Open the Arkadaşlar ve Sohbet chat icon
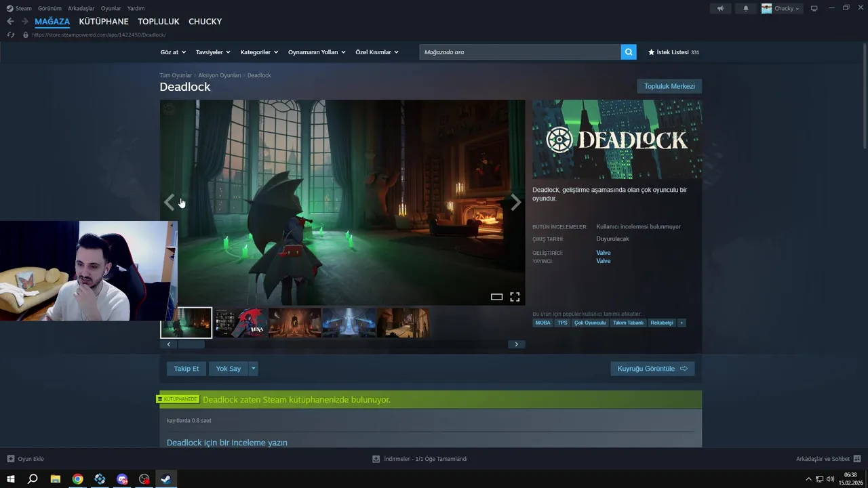This screenshot has width=868, height=488. pyautogui.click(x=857, y=459)
